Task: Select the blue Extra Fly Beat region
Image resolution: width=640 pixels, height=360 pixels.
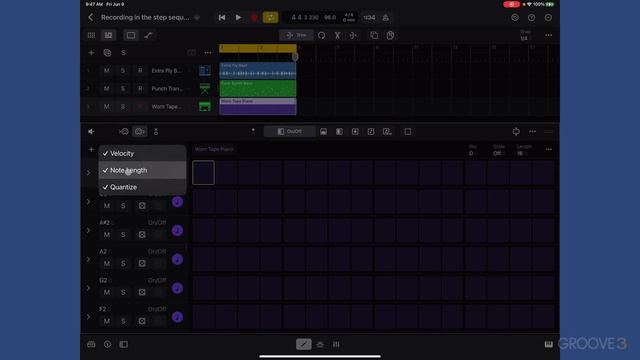Action: [x=258, y=70]
